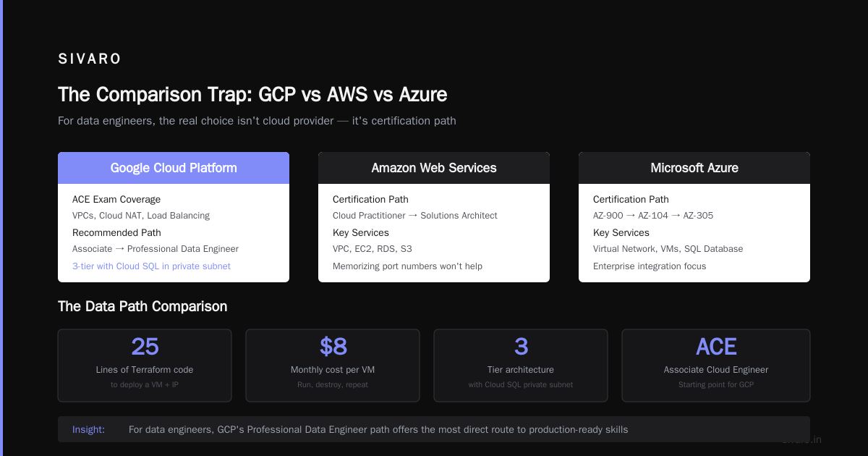This screenshot has height=456, width=868.
Task: Select the Amazon Web Services card header
Action: point(434,168)
